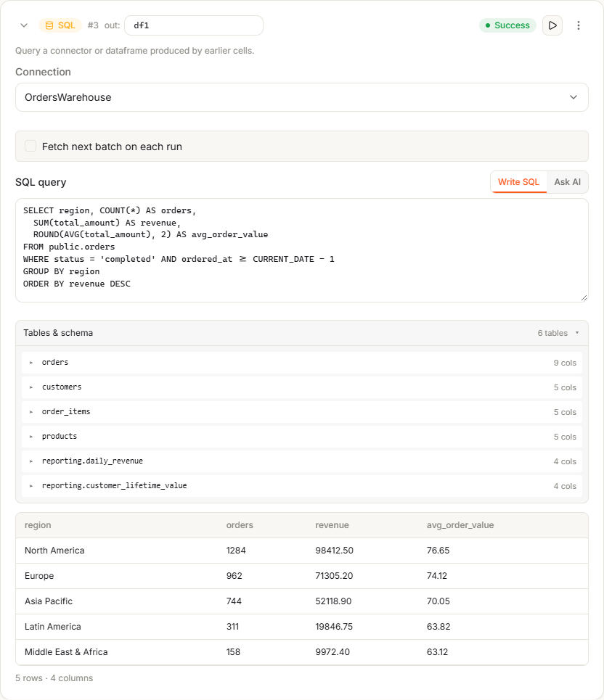Expand the orders table schema
This screenshot has width=604, height=700.
tap(302, 363)
